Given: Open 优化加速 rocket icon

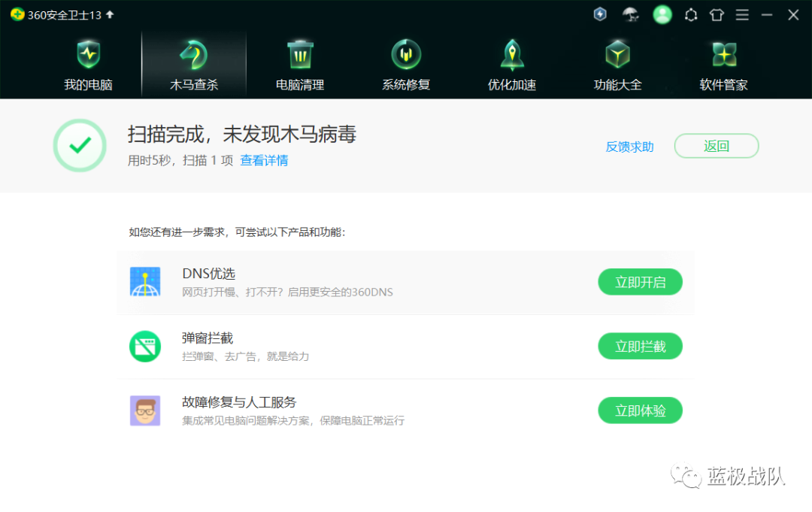Looking at the screenshot, I should pos(512,55).
